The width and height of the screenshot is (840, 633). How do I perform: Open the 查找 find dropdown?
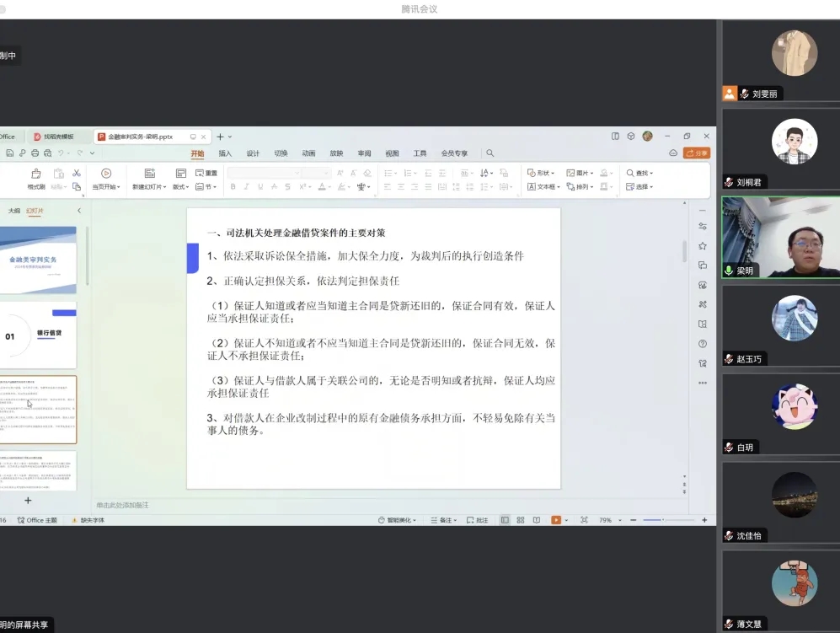click(639, 173)
